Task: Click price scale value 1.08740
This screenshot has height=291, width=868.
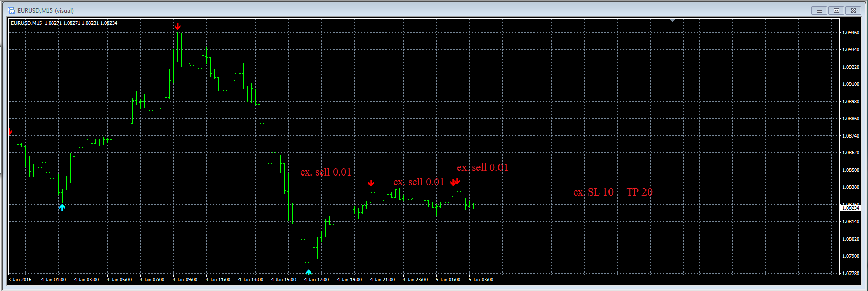Action: [851, 135]
